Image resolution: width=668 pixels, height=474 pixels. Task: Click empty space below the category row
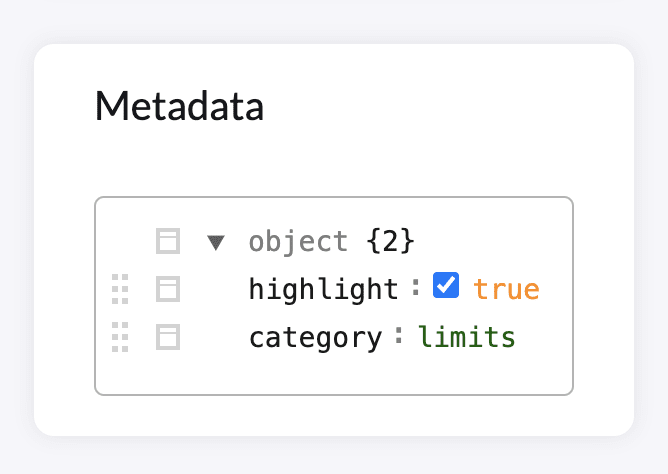point(334,374)
